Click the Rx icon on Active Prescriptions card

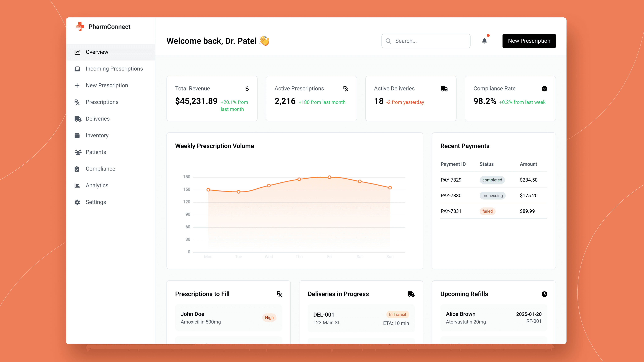pyautogui.click(x=346, y=89)
